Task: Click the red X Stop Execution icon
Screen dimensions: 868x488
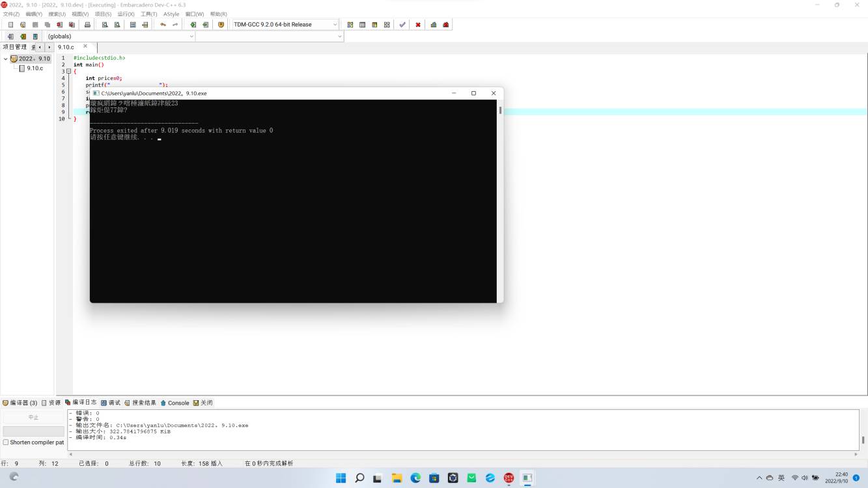Action: click(417, 25)
